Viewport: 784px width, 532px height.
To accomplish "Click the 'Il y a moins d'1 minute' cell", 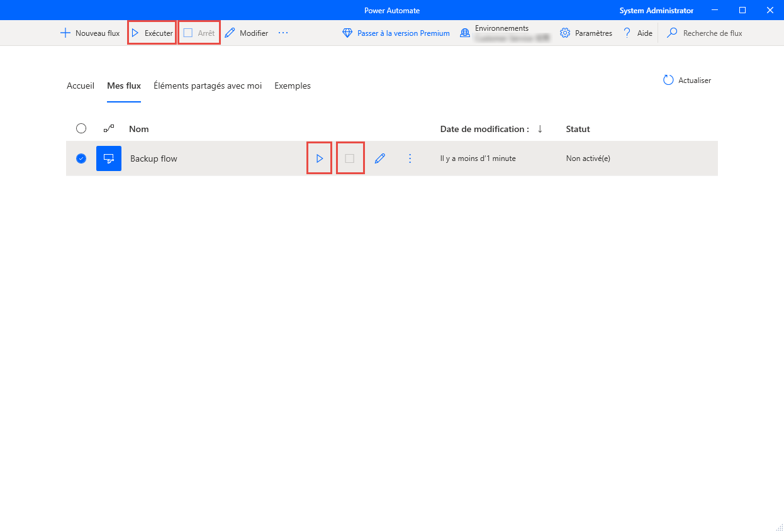I will tap(478, 158).
